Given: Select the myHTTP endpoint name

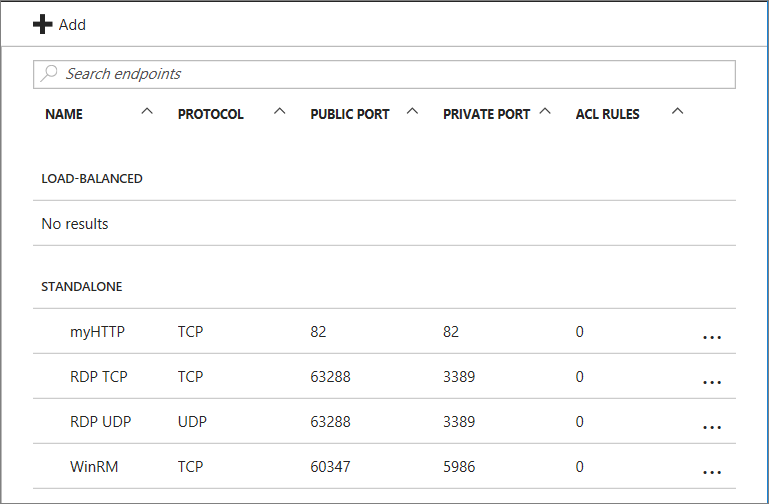Looking at the screenshot, I should [x=98, y=332].
